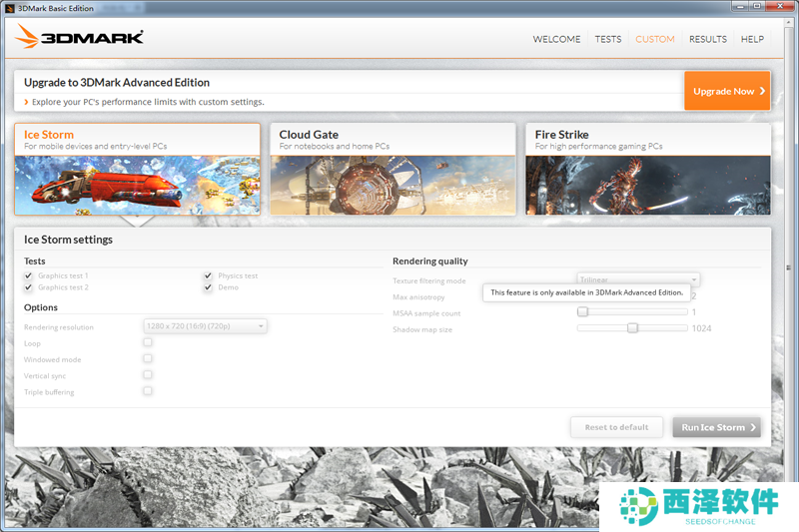Enable Vertical sync checkbox
This screenshot has height=532, width=799.
click(x=148, y=375)
